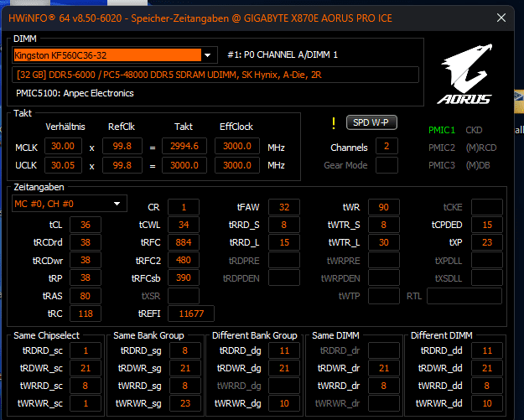Click the tRFCsb value 390
This screenshot has height=420, width=524.
(x=184, y=277)
